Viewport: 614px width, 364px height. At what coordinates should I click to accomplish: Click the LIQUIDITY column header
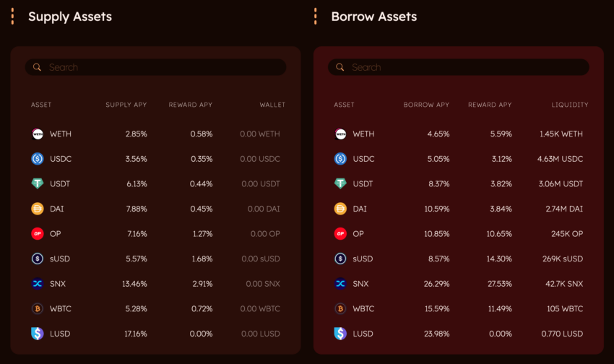point(570,105)
